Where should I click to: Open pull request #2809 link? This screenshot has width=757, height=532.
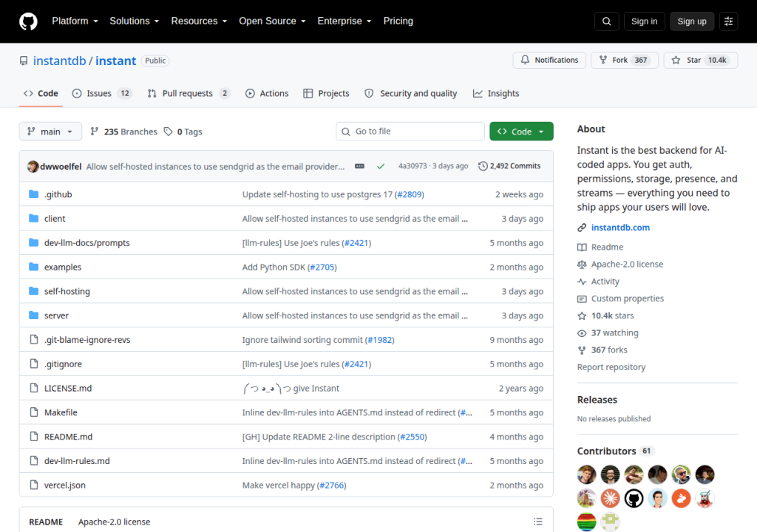coord(409,194)
